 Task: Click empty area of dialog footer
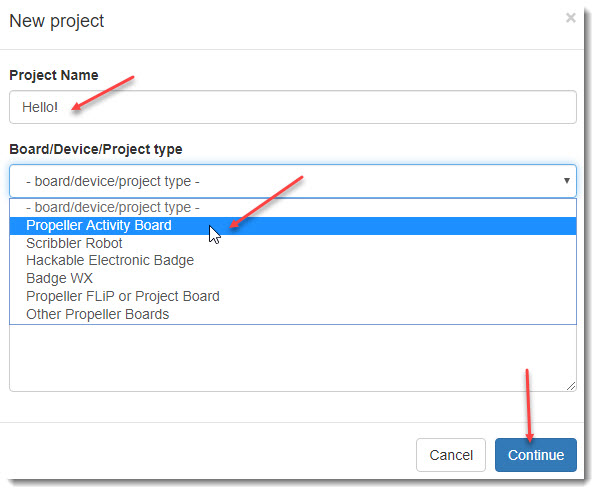click(x=206, y=455)
